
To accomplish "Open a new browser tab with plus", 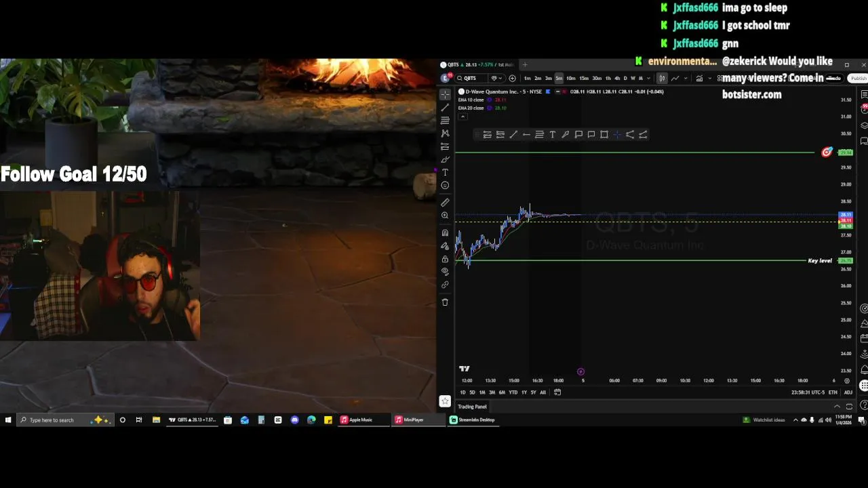I will (x=524, y=65).
